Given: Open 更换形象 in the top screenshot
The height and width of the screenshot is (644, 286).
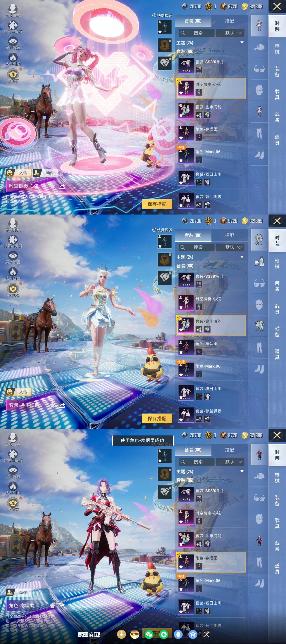Looking at the screenshot, I should tap(13, 10).
